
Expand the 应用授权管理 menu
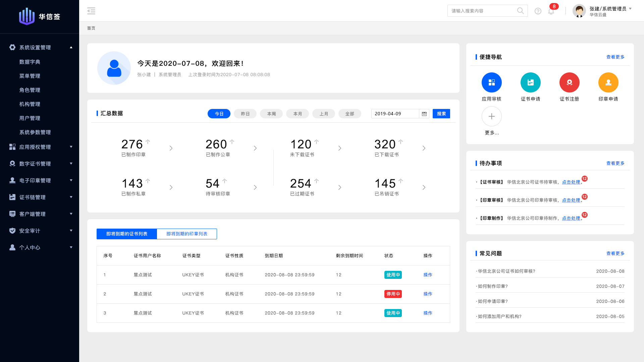[71, 147]
